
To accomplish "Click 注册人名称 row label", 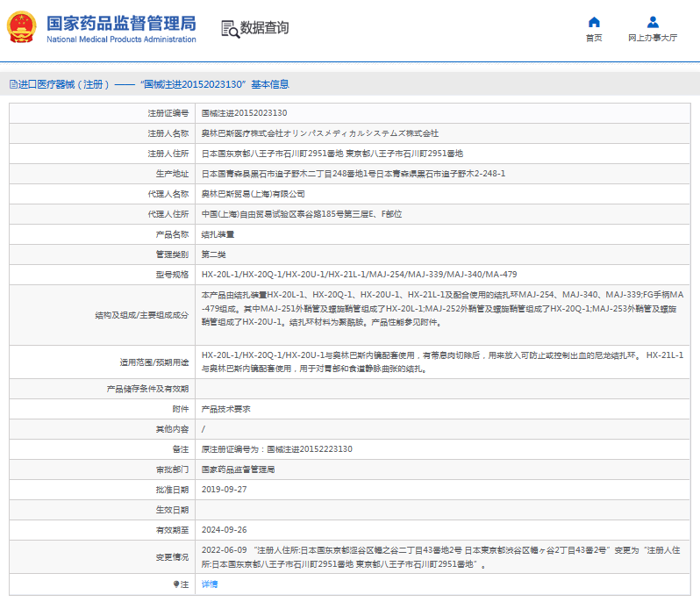I will click(168, 133).
